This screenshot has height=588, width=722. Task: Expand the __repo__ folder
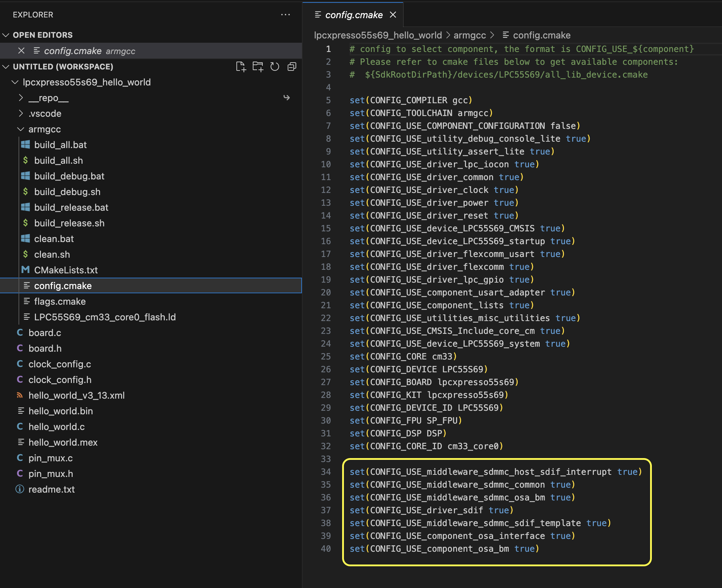pos(21,98)
